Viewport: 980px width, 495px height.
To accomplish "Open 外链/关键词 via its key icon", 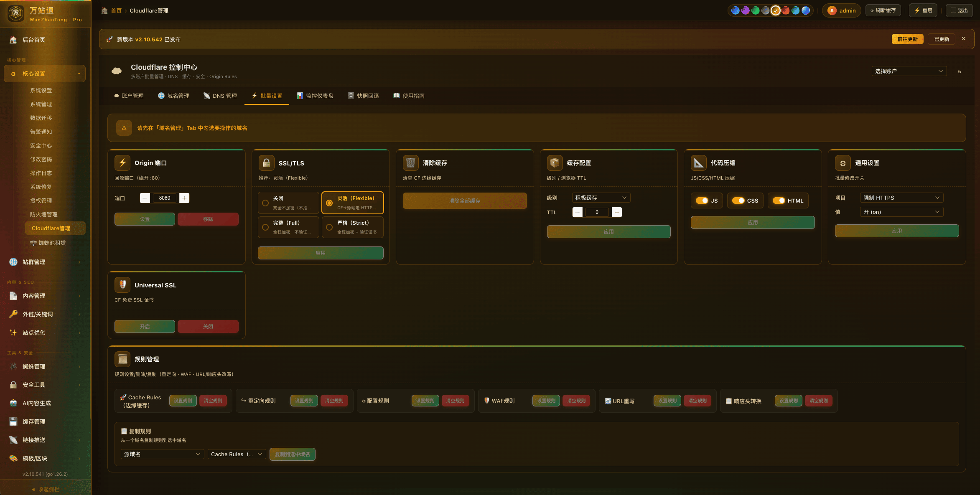I will tap(13, 314).
